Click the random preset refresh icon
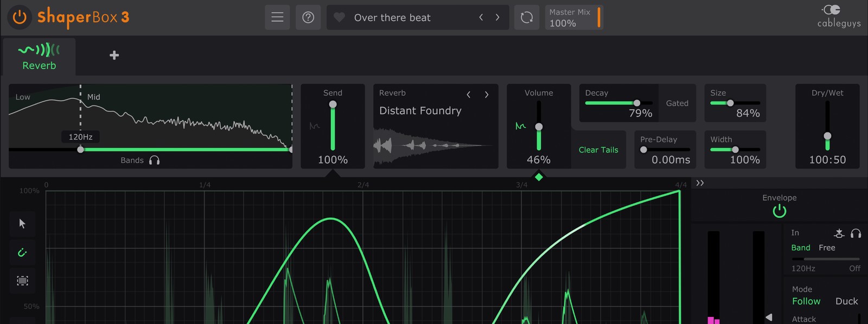Screen dimensions: 868x324 [527, 17]
